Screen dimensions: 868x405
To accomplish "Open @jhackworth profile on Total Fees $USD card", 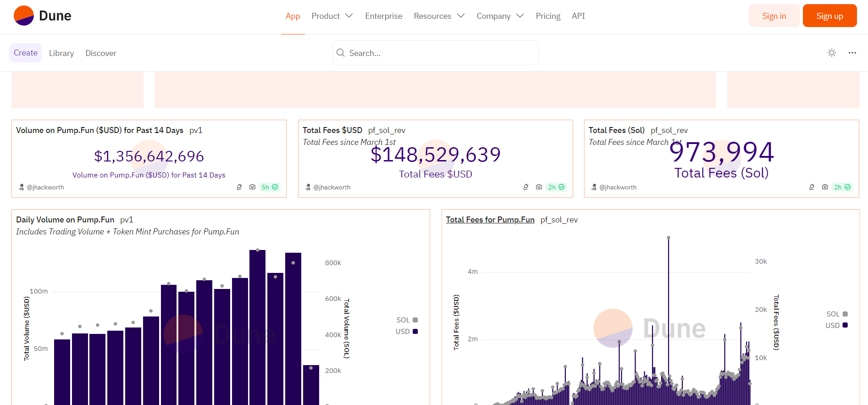I will pyautogui.click(x=332, y=187).
